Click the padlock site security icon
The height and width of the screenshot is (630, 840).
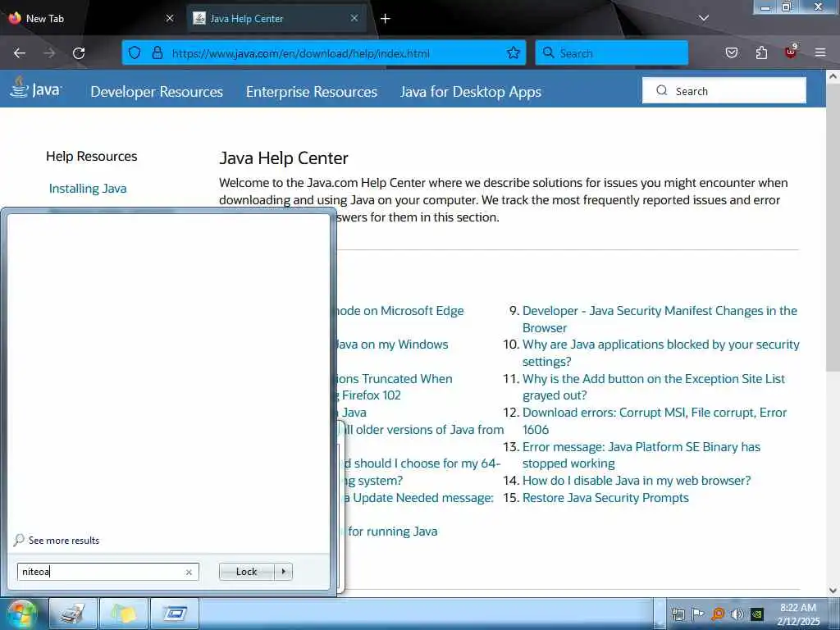[157, 52]
